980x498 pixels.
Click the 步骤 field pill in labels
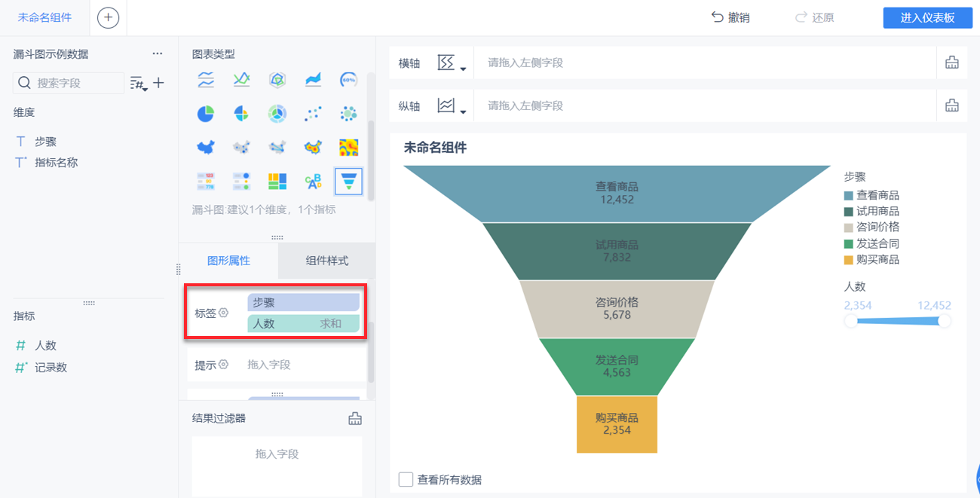pos(303,302)
